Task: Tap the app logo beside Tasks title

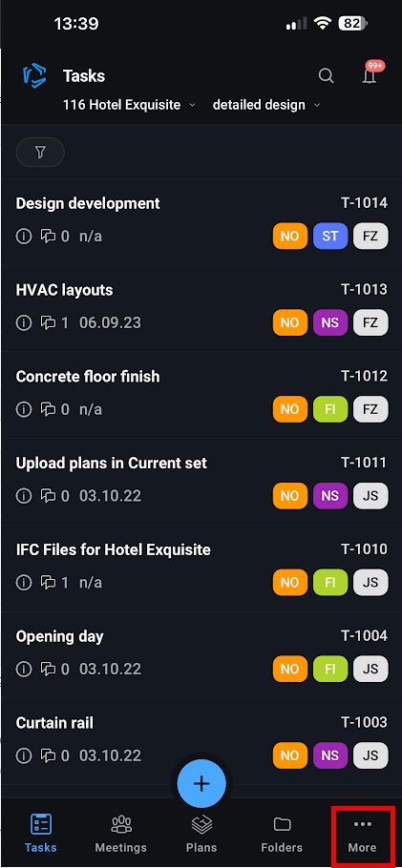Action: point(34,76)
